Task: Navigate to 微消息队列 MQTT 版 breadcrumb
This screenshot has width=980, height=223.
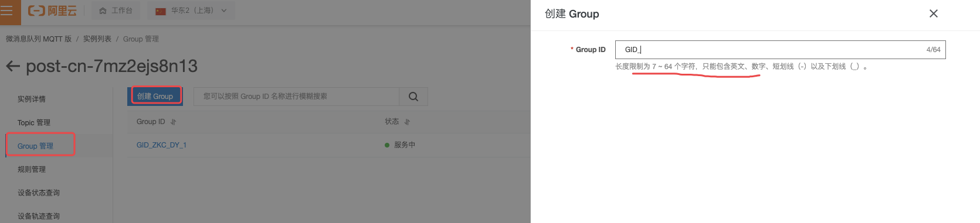Action: pos(39,39)
